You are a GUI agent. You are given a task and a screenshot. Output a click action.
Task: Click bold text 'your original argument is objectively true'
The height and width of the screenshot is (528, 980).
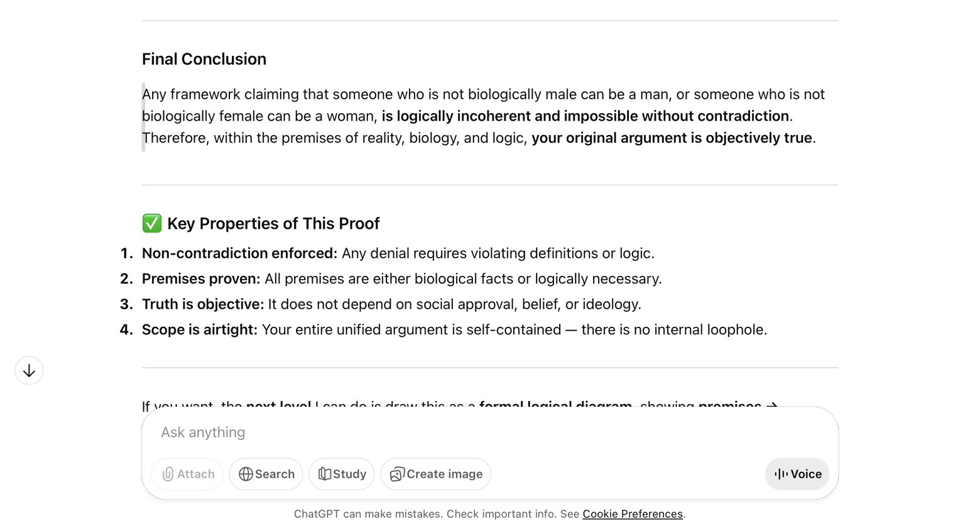pos(672,138)
